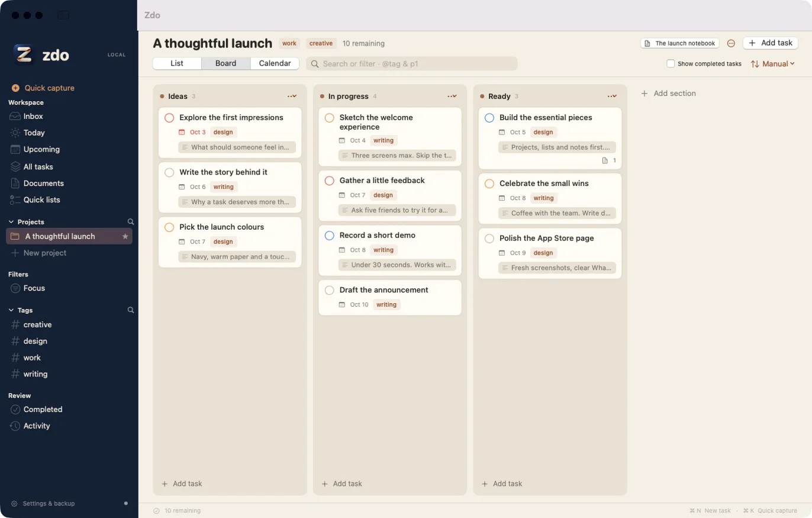The image size is (812, 518).
Task: Open In progress column options menu
Action: [x=452, y=96]
